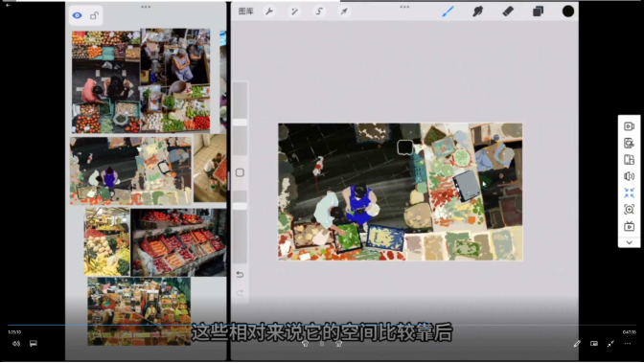Open the Layers panel
This screenshot has height=363, width=644.
tap(538, 11)
